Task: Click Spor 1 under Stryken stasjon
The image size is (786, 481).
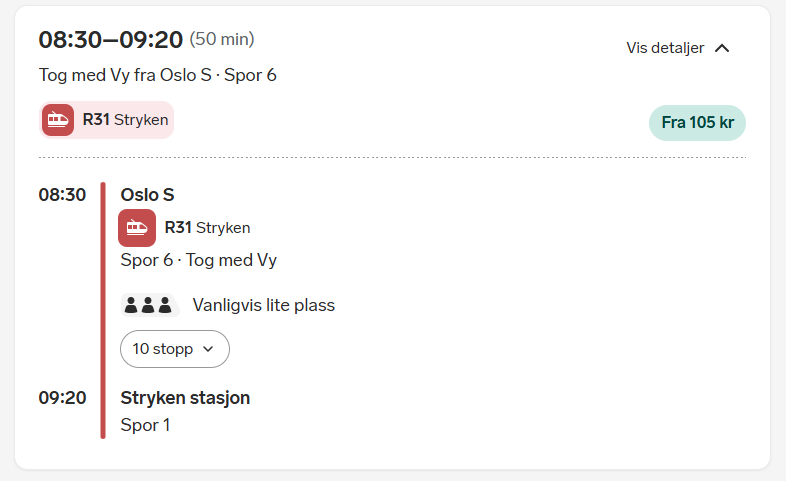Action: point(145,425)
